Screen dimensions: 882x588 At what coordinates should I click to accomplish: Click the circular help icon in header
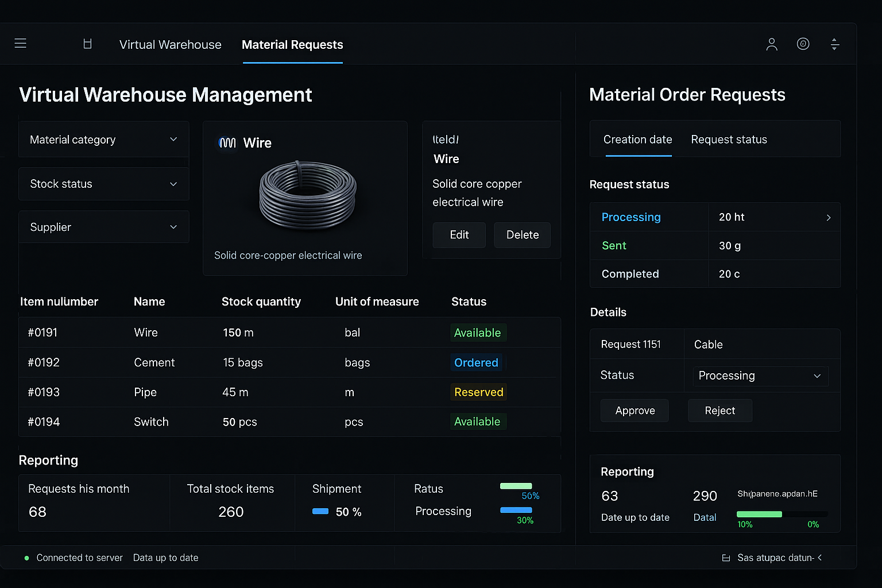[x=803, y=44]
